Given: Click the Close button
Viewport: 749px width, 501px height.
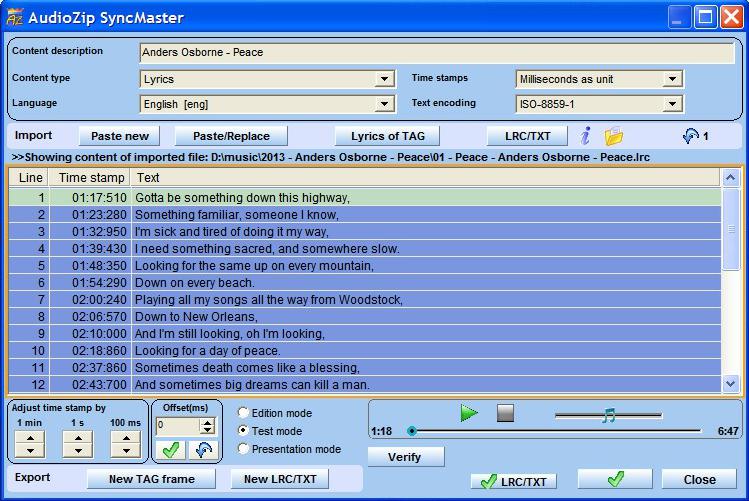Looking at the screenshot, I should click(x=699, y=479).
